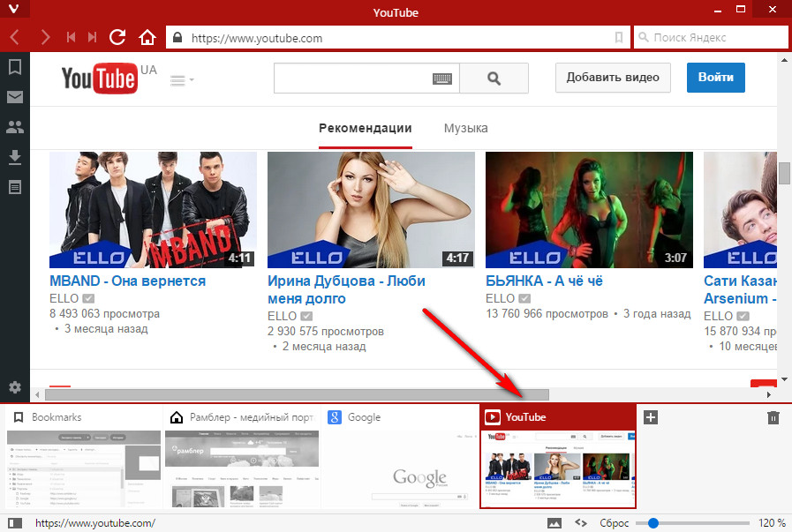
Task: Click the YouTube tab preview thumbnail
Action: (x=558, y=468)
